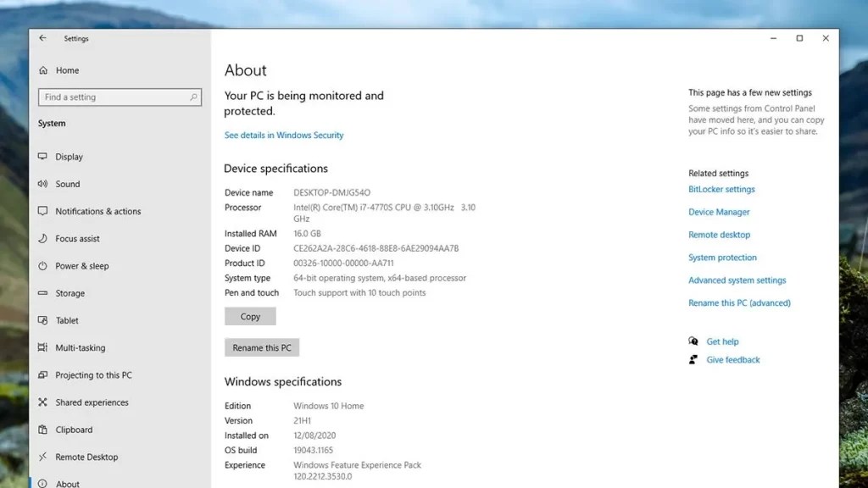Click the magnifier icon in search box
The image size is (868, 488).
(193, 97)
